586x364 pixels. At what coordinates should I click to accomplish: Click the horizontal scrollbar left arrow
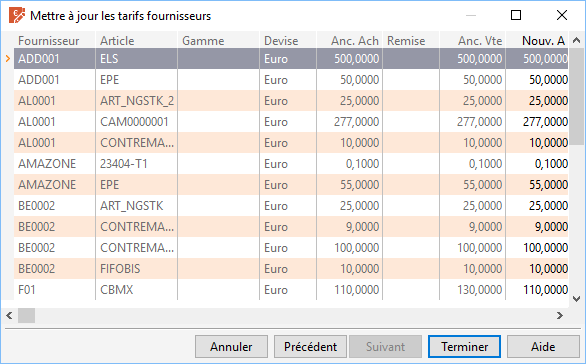[x=9, y=316]
